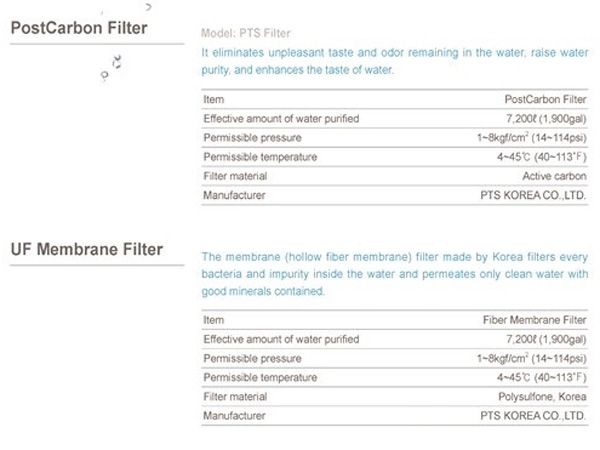600x450 pixels.
Task: Click the UF Membrane Filter section heading
Action: [86, 249]
